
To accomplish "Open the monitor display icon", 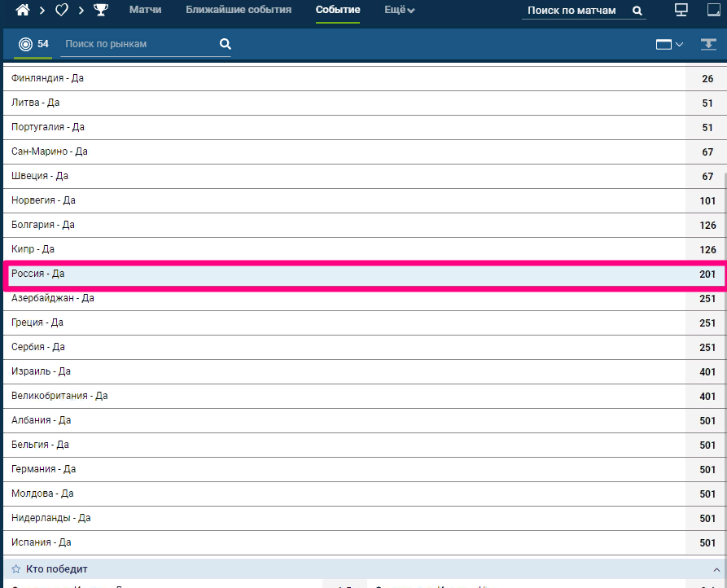I will 681,10.
